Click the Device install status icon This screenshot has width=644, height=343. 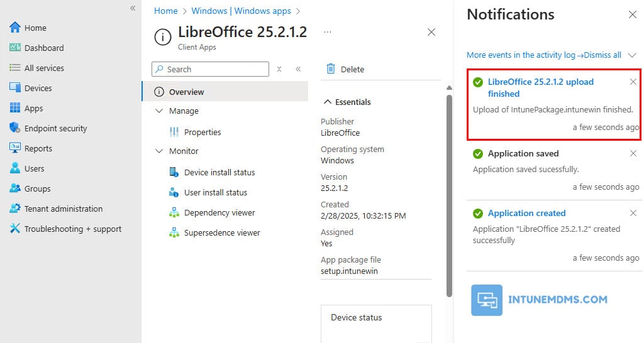(x=174, y=172)
